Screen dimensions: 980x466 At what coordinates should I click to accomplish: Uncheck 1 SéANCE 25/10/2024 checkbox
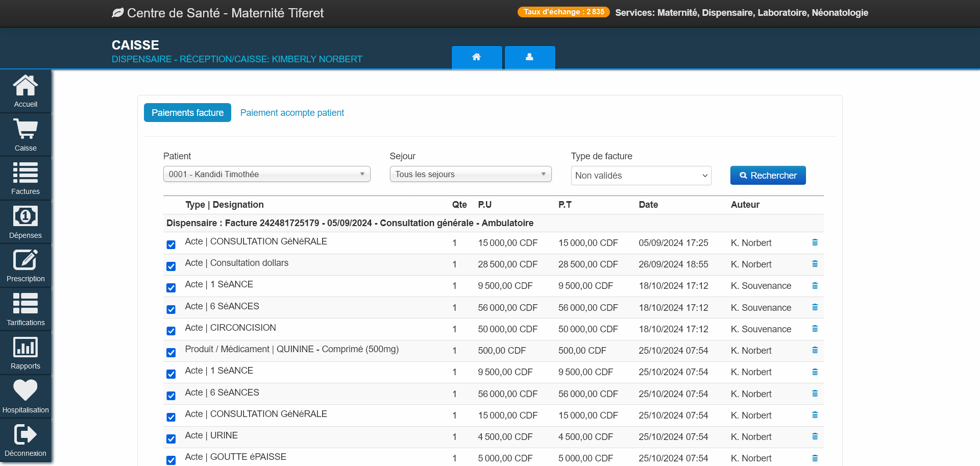171,374
